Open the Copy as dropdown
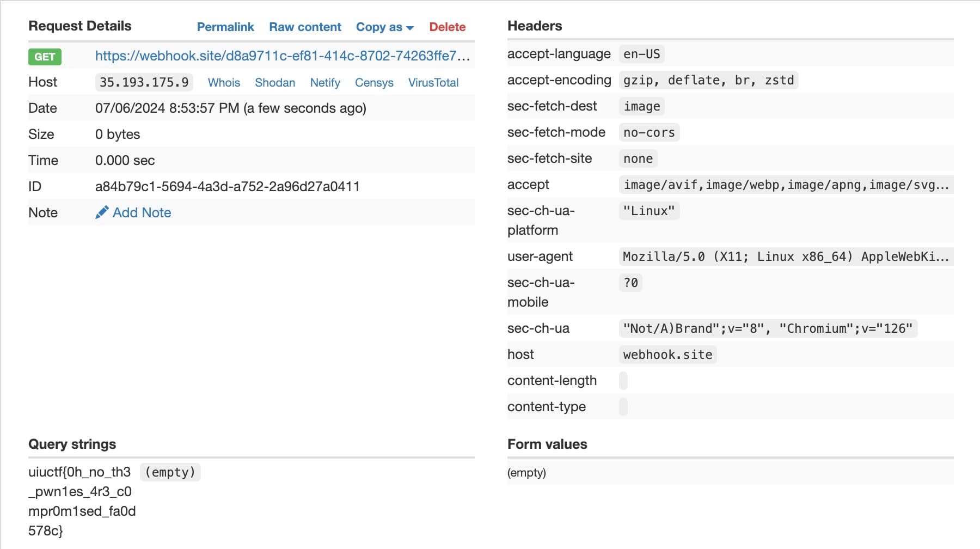The image size is (980, 549). coord(384,27)
